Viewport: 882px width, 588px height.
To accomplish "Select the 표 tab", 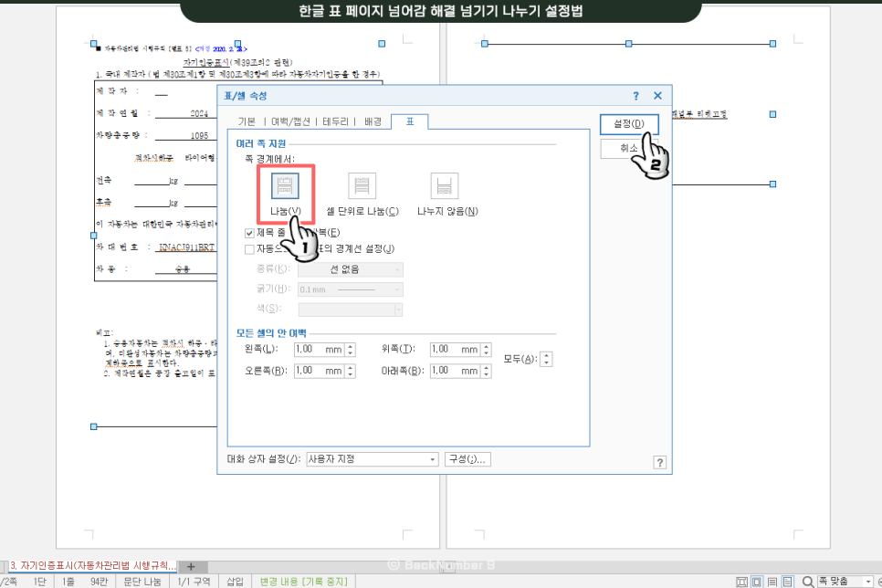I will coord(410,121).
